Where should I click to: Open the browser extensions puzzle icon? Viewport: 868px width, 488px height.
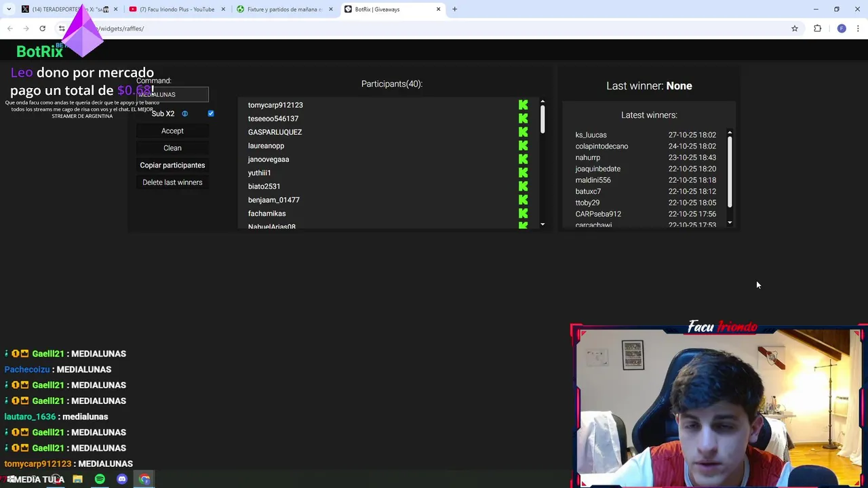817,28
